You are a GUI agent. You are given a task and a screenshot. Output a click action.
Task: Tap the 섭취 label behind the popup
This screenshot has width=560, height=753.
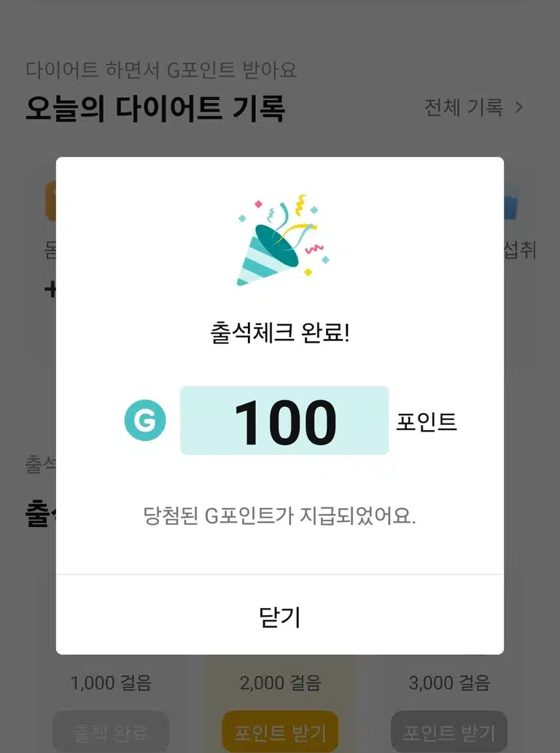click(x=520, y=250)
